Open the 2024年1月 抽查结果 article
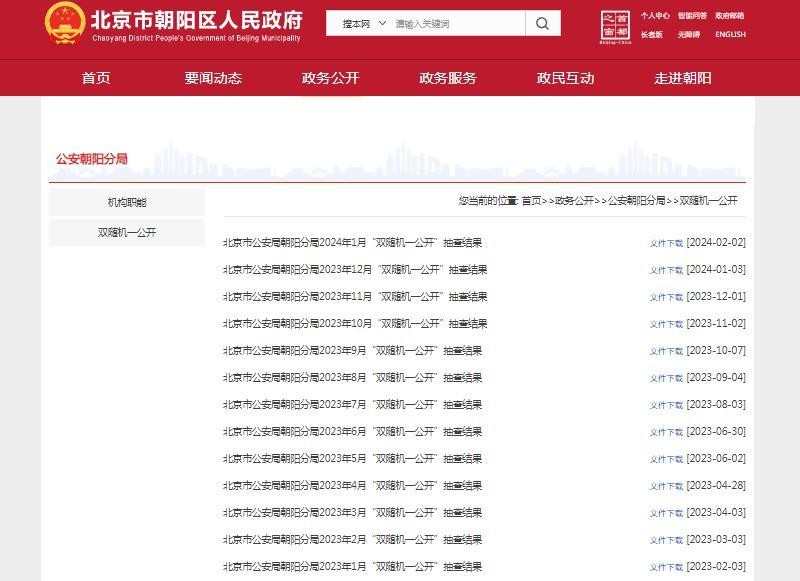Image resolution: width=800 pixels, height=581 pixels. click(352, 242)
